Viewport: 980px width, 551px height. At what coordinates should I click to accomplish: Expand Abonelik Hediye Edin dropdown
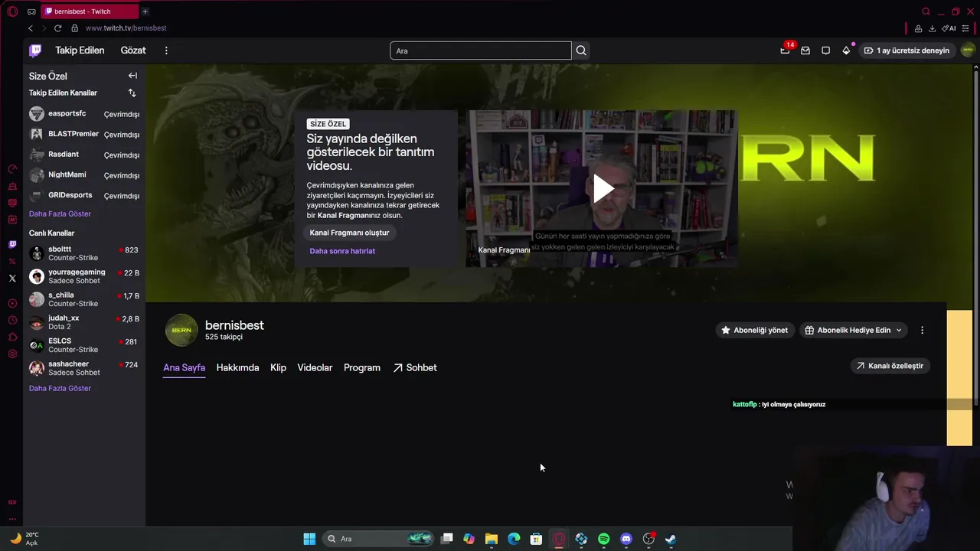854,330
